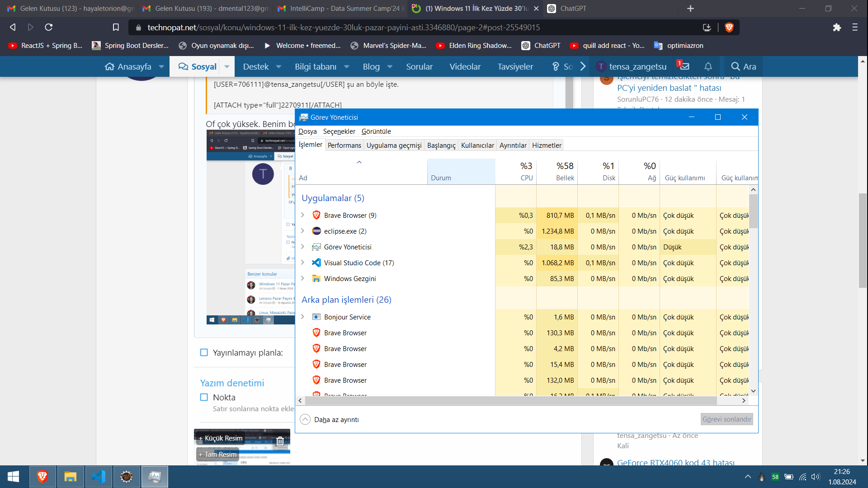
Task: Enable Yayınlamayı planla checkbox
Action: [204, 352]
